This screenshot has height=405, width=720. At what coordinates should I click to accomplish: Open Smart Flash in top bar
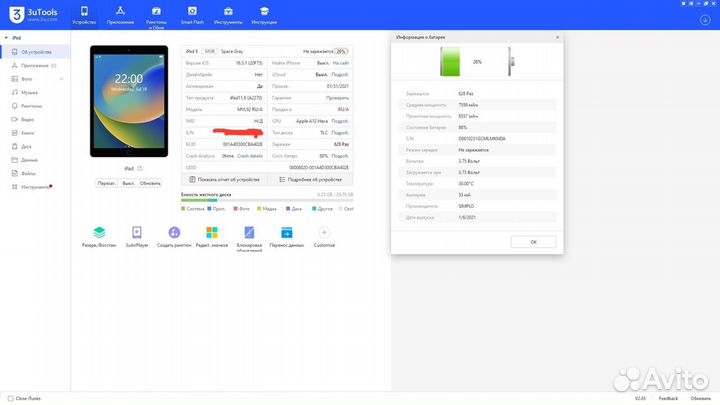tap(192, 15)
